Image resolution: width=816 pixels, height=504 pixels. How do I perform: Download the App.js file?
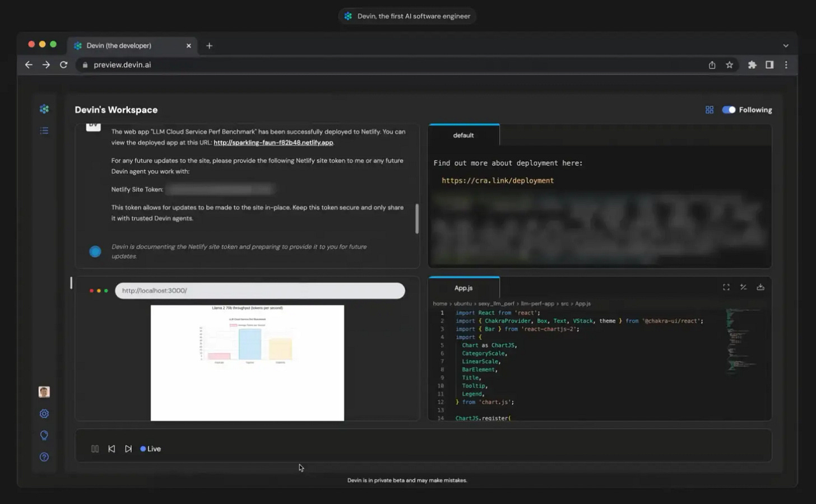(x=761, y=287)
